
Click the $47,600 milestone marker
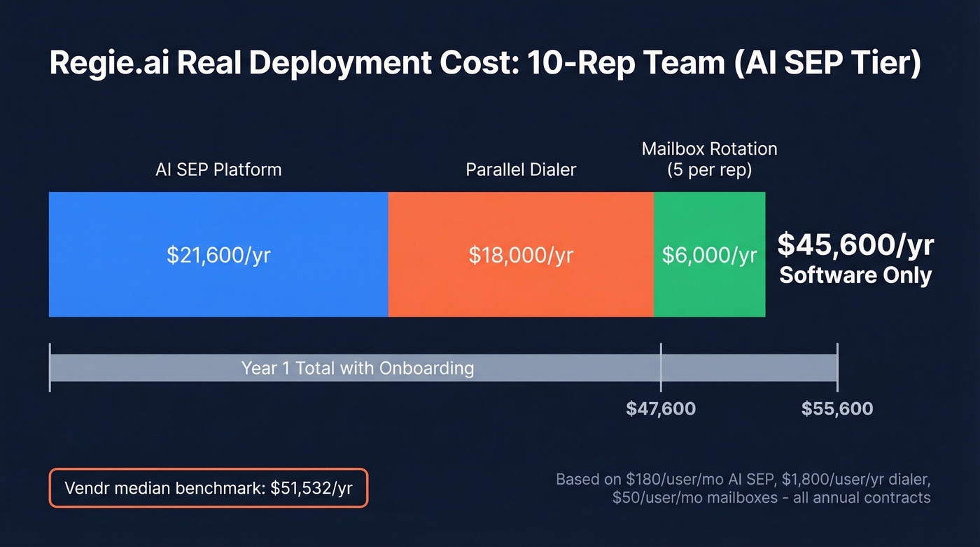[661, 408]
